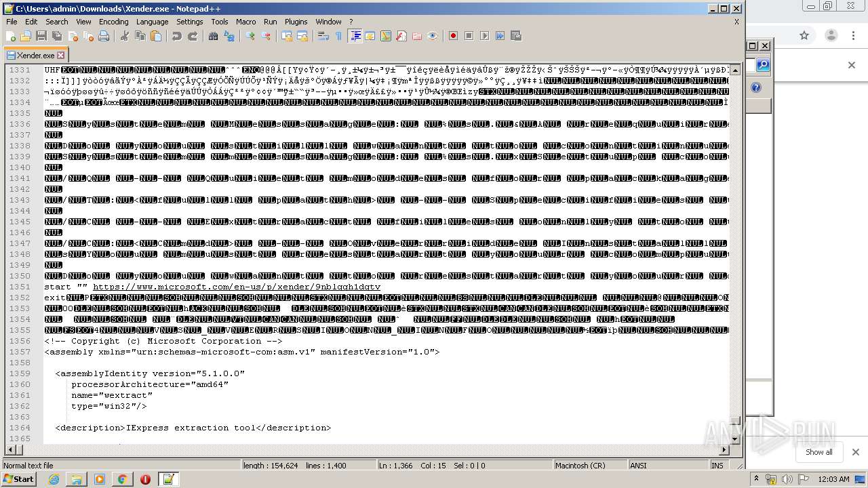Toggle synchronized vertical scrolling
The height and width of the screenshot is (488, 868).
287,36
